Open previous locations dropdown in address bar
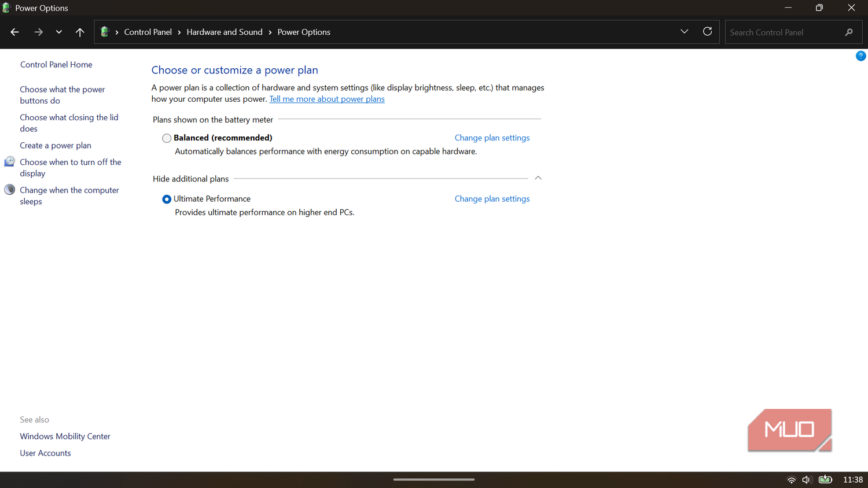 [x=685, y=32]
